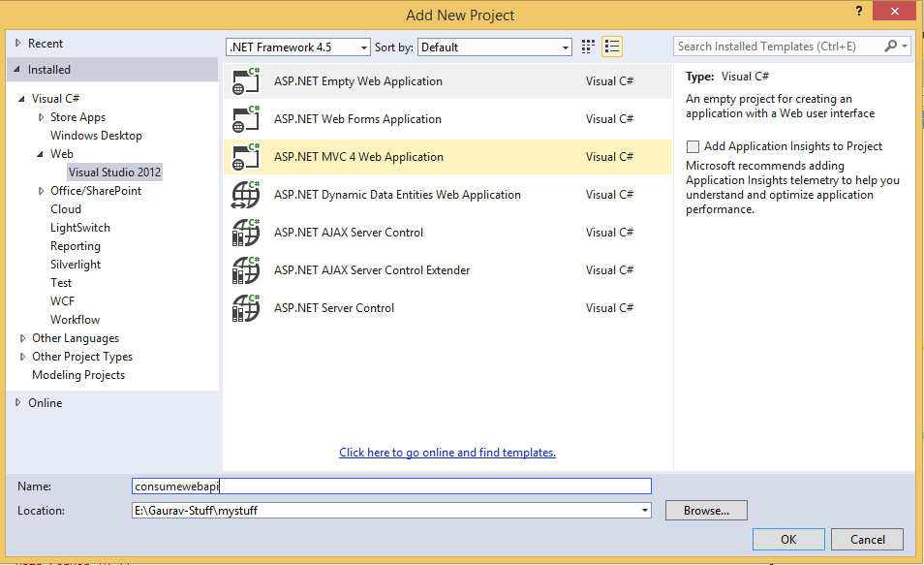Select ASP.NET AJAX Server Control Extender name
Screen dimensions: 924x565
pyautogui.click(x=372, y=270)
